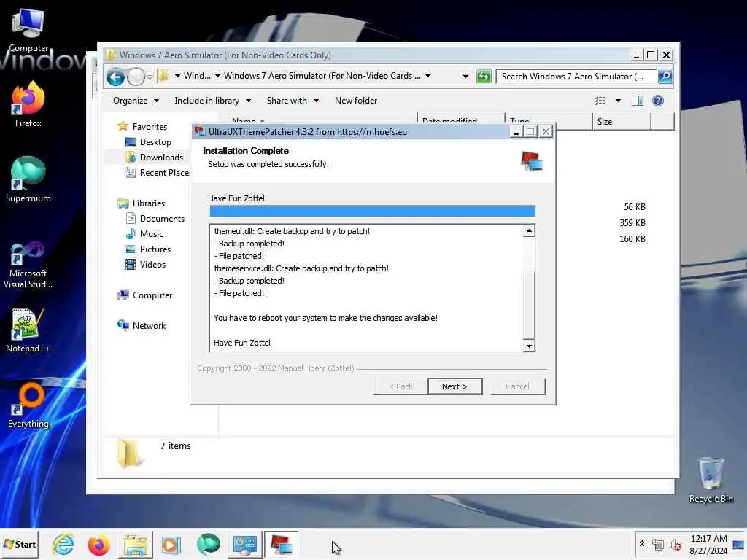Sort files by Size column header
Image resolution: width=747 pixels, height=560 pixels.
pyautogui.click(x=621, y=122)
